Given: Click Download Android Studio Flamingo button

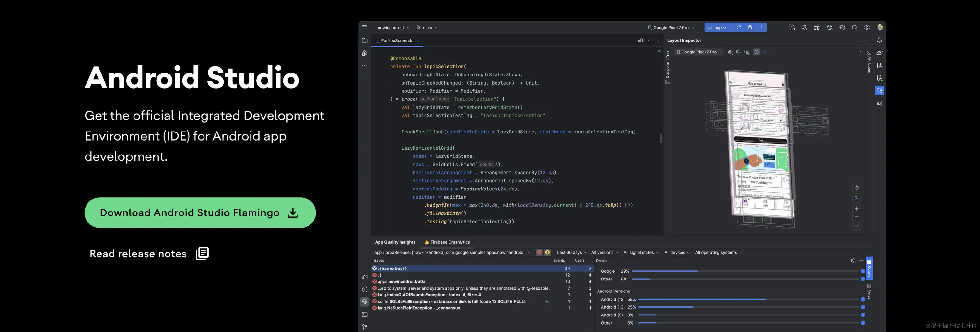Looking at the screenshot, I should (x=200, y=212).
